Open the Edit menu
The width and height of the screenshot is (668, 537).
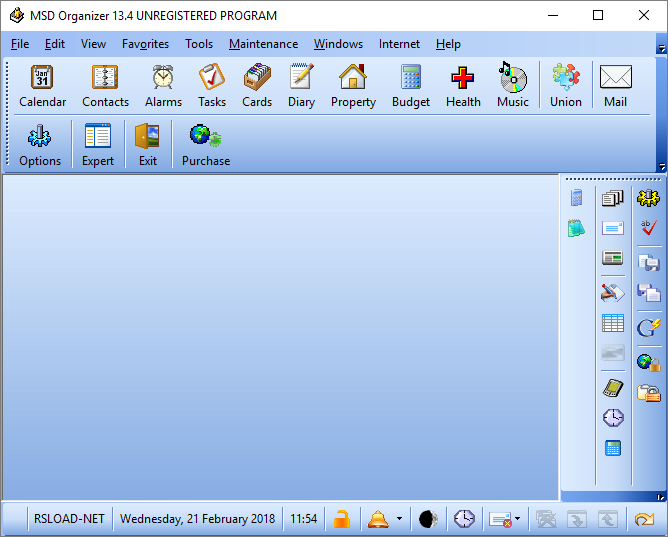tap(55, 44)
